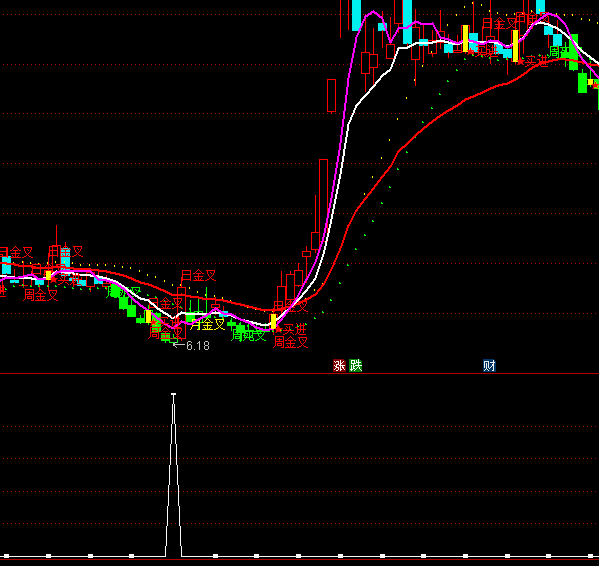Open the blue 财 info icon
Image resolution: width=599 pixels, height=566 pixels.
(x=489, y=365)
